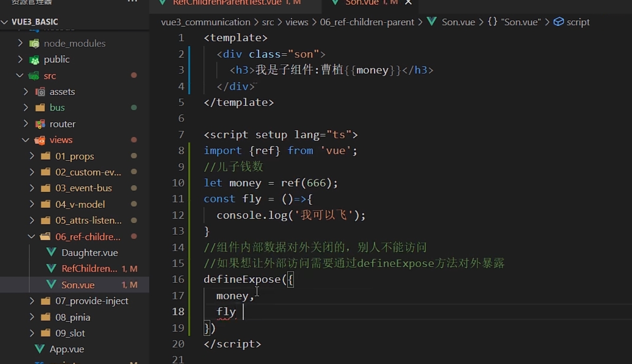
Task: Click the <script setup lang="ts"> tag
Action: click(x=281, y=134)
